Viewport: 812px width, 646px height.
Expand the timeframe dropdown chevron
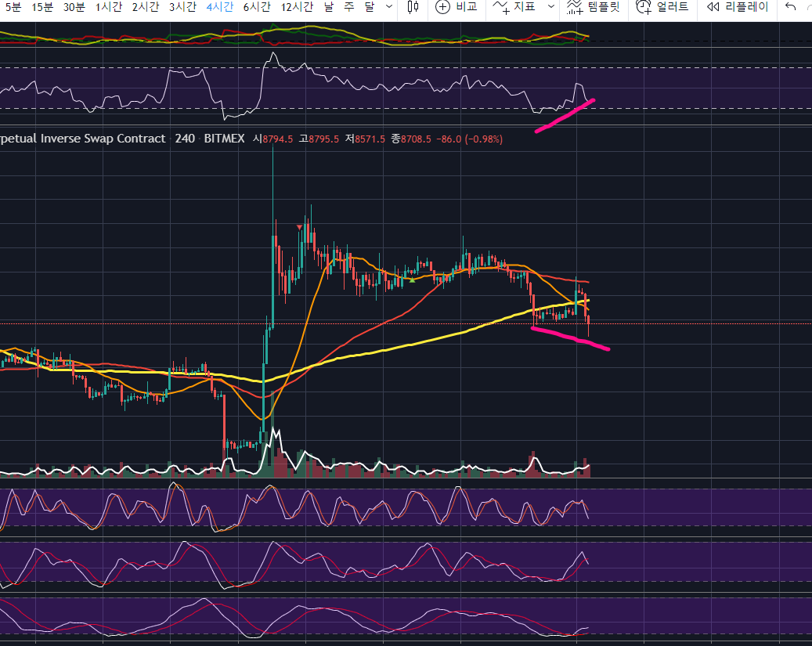(x=389, y=7)
